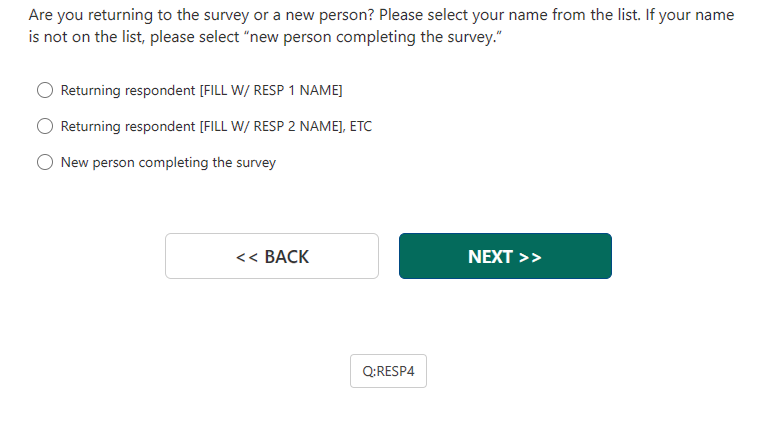Select the Returning respondent RESP 2 radio button

click(45, 126)
